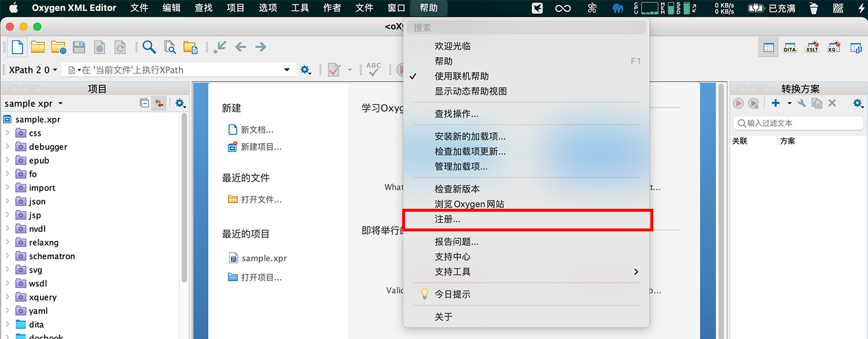The height and width of the screenshot is (339, 868).
Task: Expand the epub folder
Action: click(8, 160)
